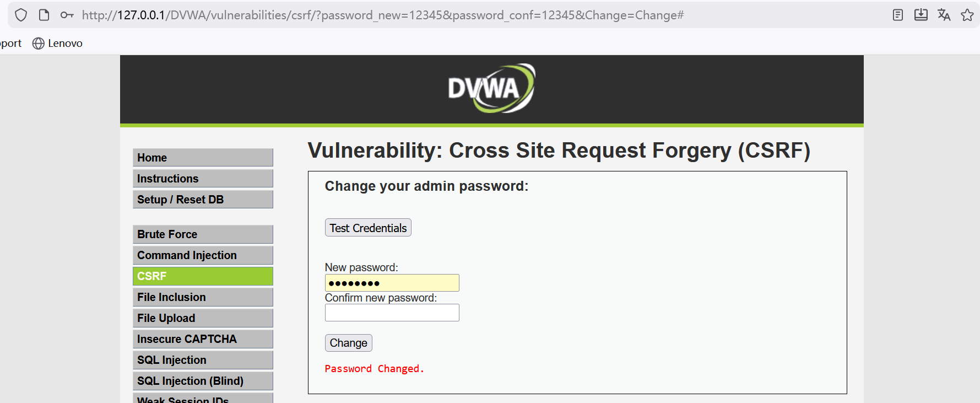
Task: Click the key permissions icon in address bar
Action: point(67,15)
